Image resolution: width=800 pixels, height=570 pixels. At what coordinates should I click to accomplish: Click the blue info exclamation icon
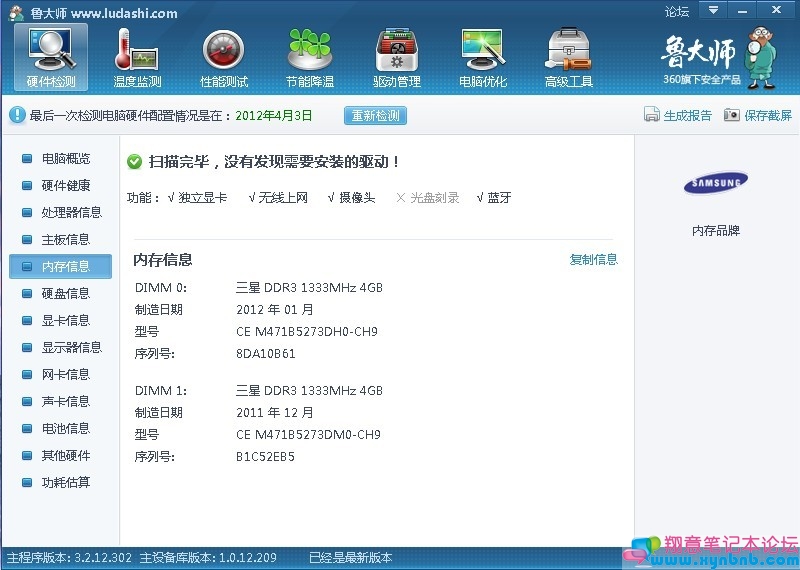click(x=17, y=115)
